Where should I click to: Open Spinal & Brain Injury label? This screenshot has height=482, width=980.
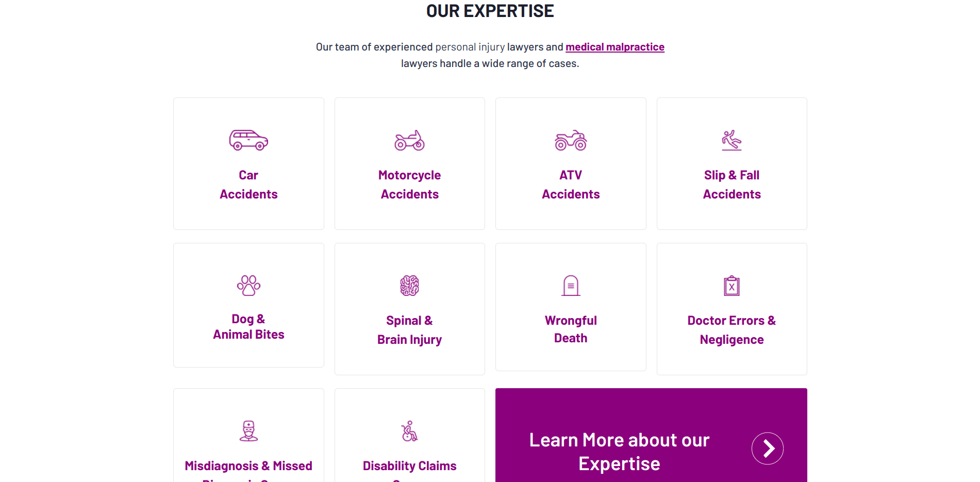click(409, 330)
